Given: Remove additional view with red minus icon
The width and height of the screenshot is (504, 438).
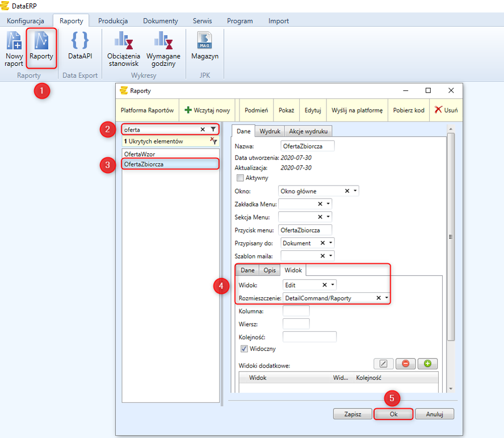Looking at the screenshot, I should point(405,364).
